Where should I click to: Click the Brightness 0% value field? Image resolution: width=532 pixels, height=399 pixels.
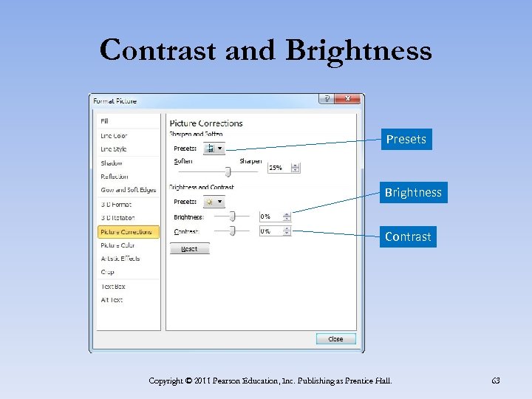click(271, 216)
